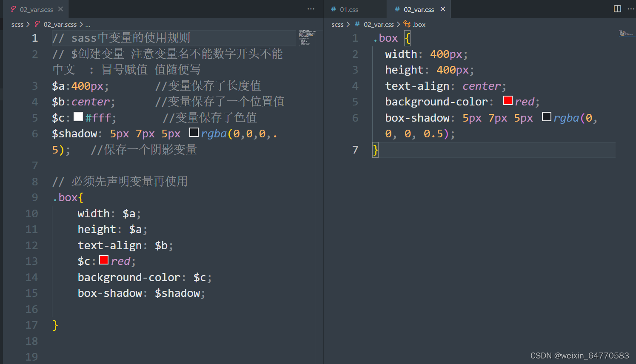The image size is (636, 364).
Task: Click the red color swatch on line 13
Action: pos(103,259)
